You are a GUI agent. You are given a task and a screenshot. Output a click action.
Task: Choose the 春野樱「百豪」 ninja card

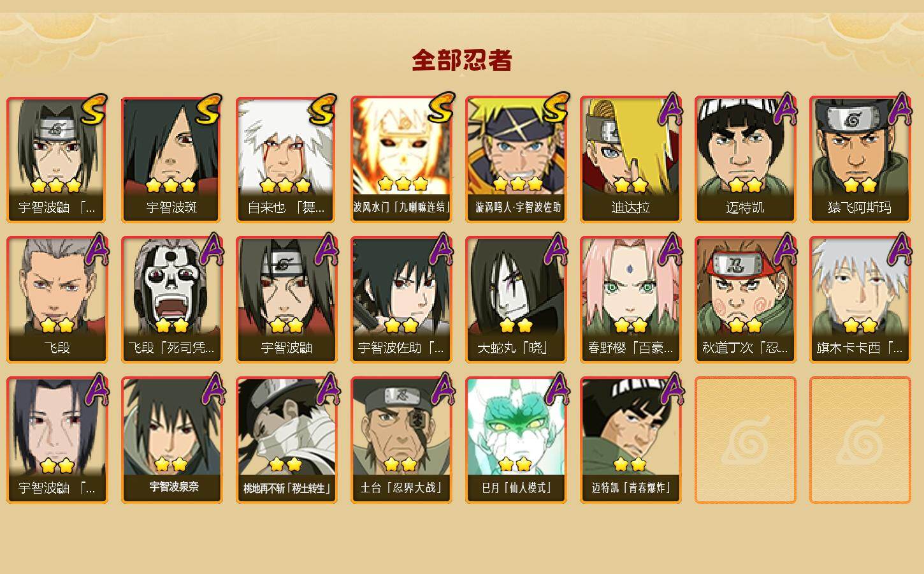click(x=631, y=300)
